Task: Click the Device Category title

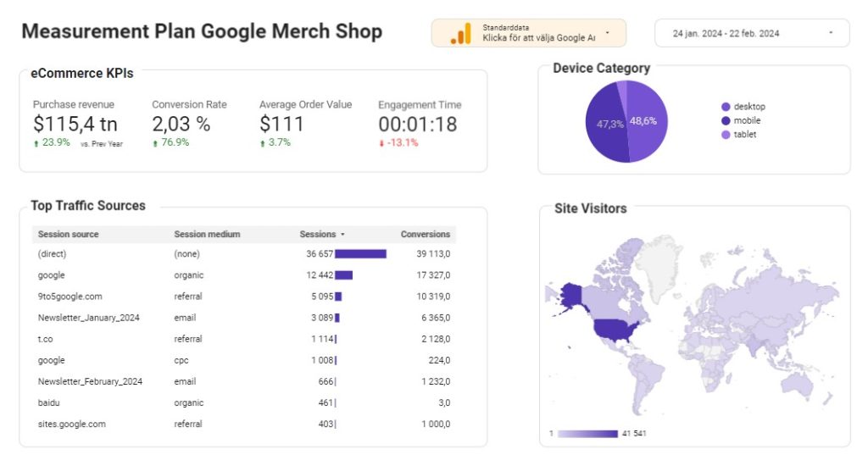Action: [x=601, y=68]
